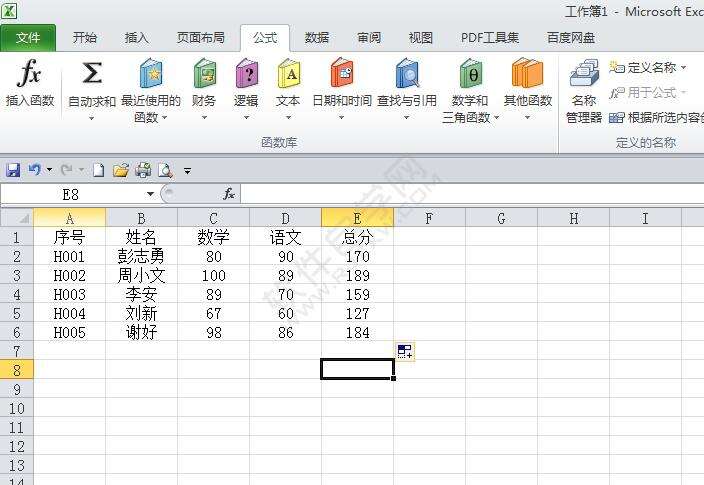
Task: Open the Financial (财务) functions icon
Action: (x=204, y=73)
